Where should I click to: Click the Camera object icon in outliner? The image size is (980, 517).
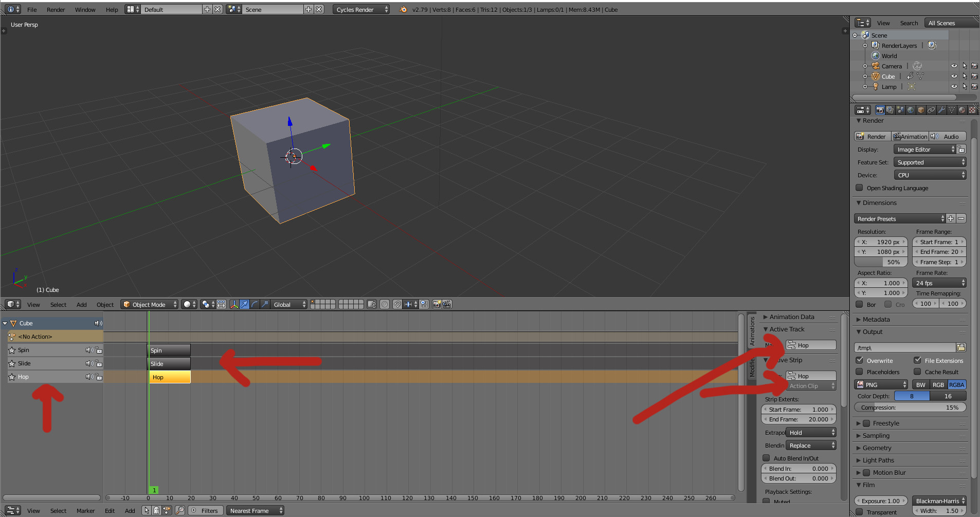click(876, 66)
